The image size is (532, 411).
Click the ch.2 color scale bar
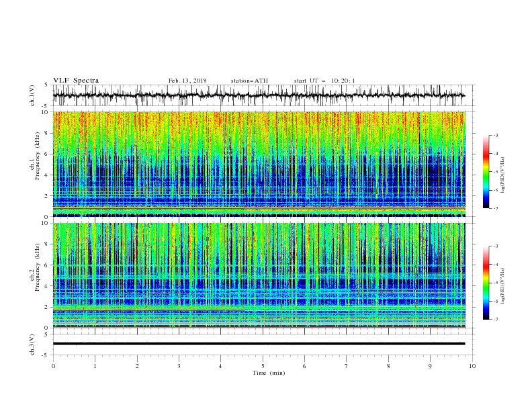pos(486,283)
